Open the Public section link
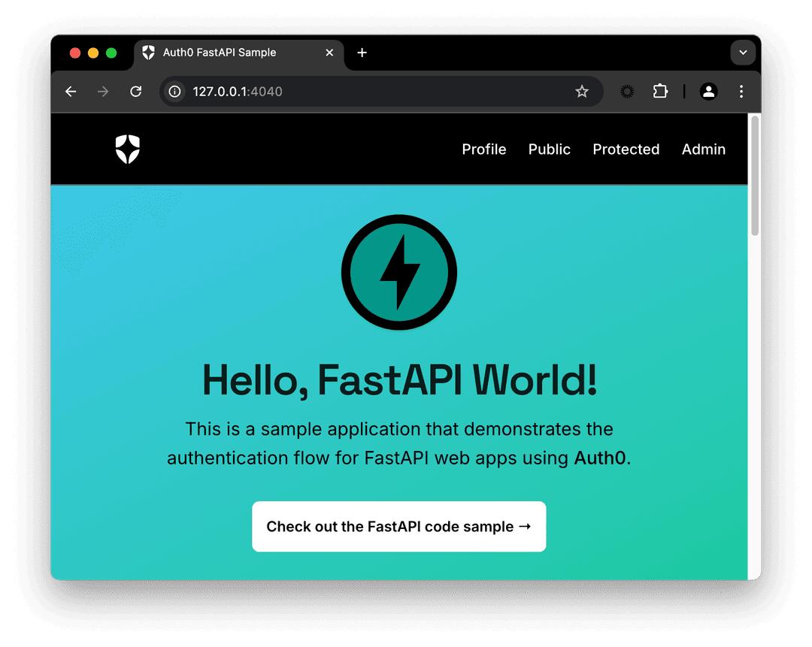The height and width of the screenshot is (647, 812). coord(550,149)
